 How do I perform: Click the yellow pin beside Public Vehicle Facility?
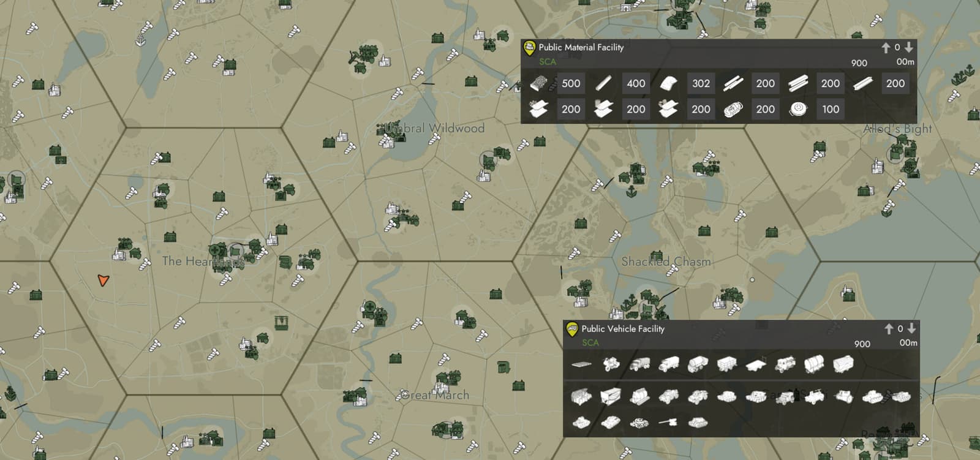[x=572, y=330]
